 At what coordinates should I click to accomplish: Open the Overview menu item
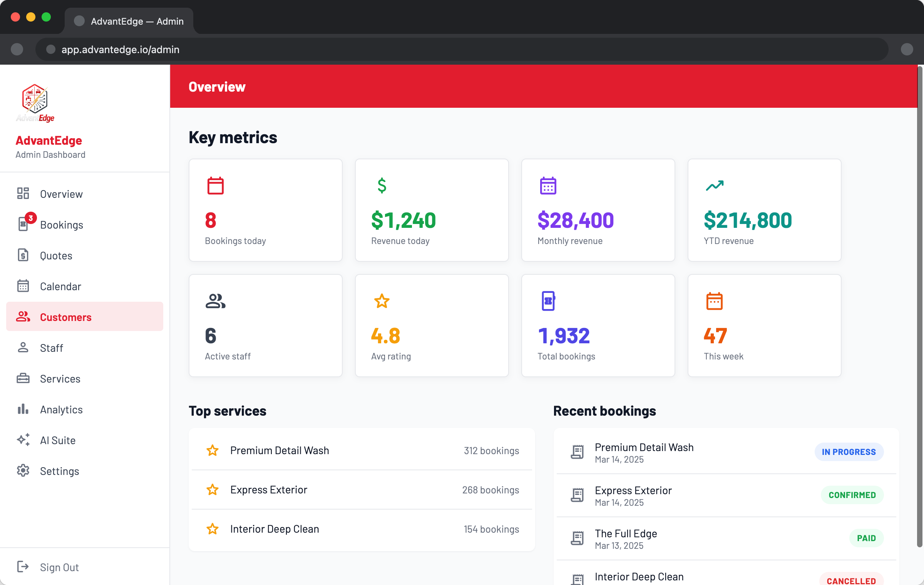[x=85, y=194]
